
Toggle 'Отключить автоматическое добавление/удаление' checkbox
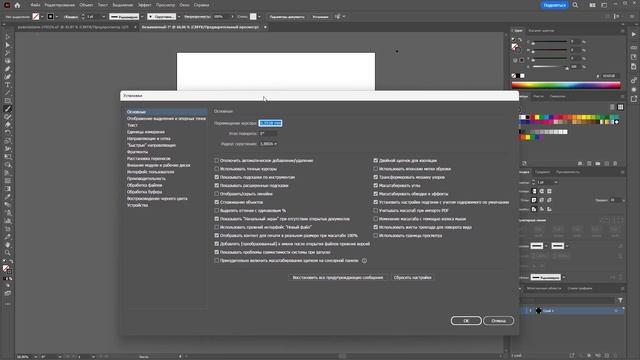tap(217, 160)
